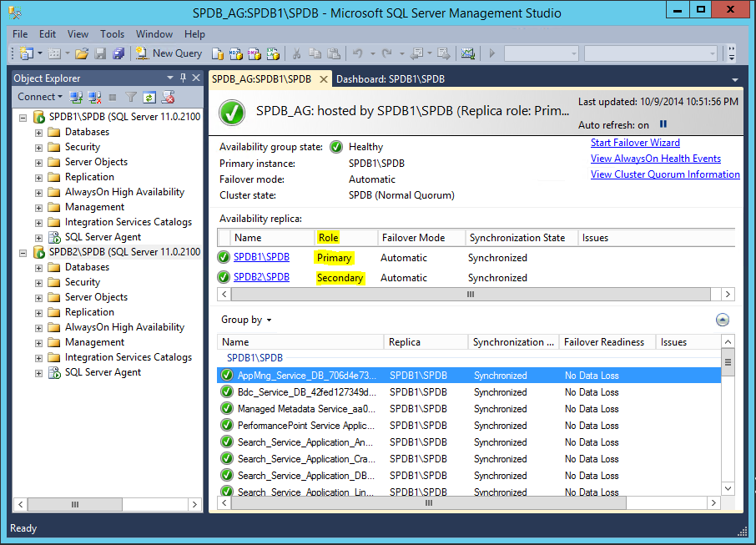This screenshot has height=545, width=756.
Task: Sort replicas by Role column header
Action: tap(345, 238)
